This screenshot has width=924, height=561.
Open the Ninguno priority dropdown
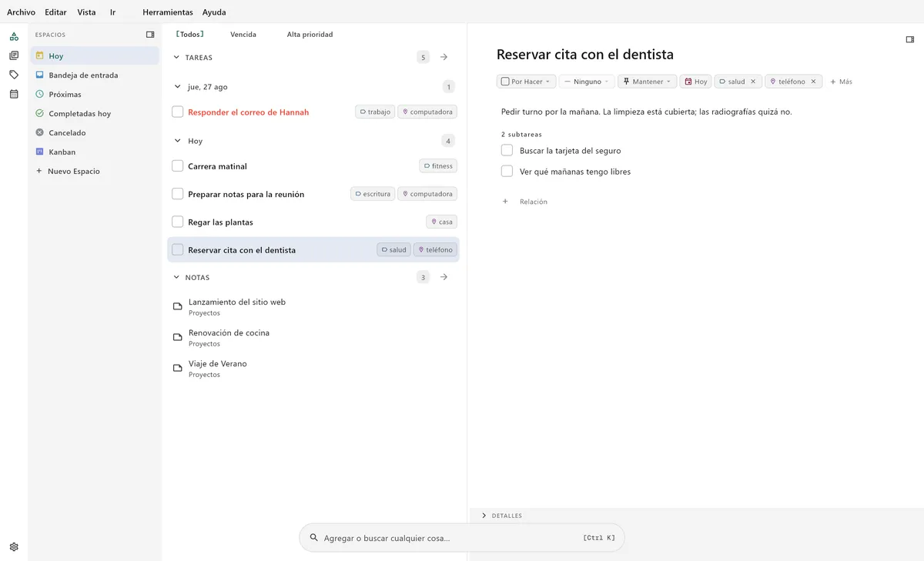coord(587,82)
